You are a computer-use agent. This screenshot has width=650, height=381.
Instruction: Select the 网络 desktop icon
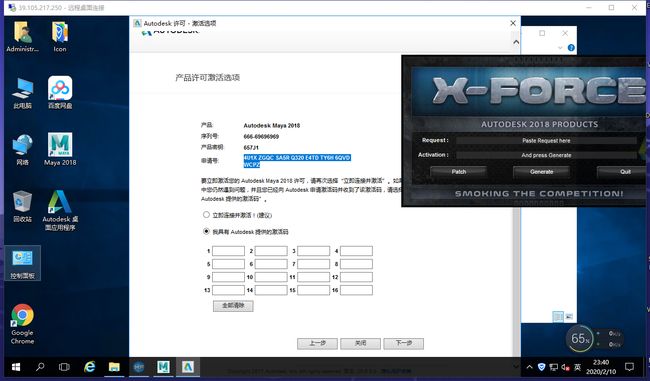(x=22, y=150)
